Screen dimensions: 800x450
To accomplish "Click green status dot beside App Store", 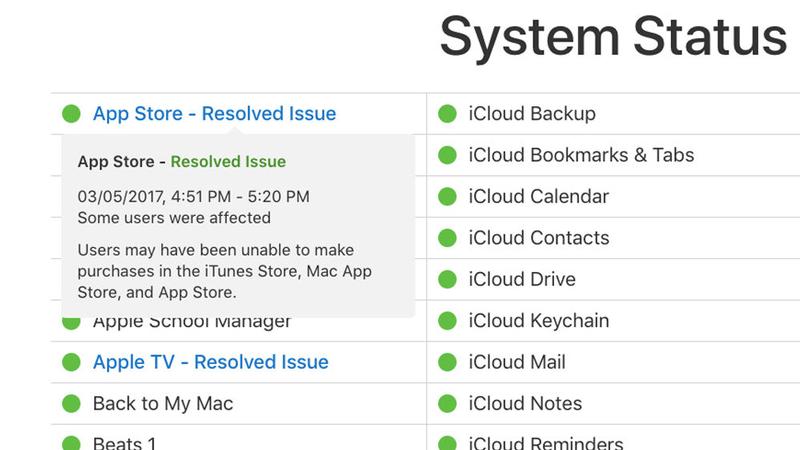I will tap(71, 114).
